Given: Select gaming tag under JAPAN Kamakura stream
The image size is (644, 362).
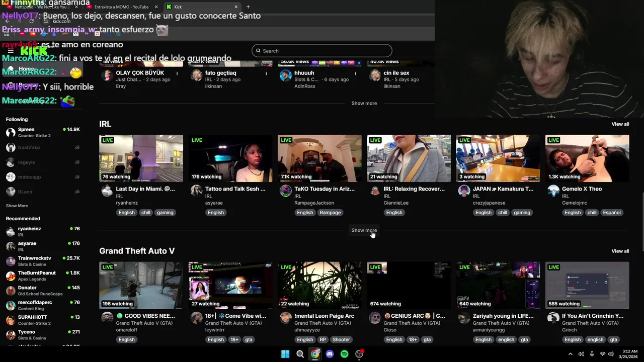Looking at the screenshot, I should (x=522, y=213).
